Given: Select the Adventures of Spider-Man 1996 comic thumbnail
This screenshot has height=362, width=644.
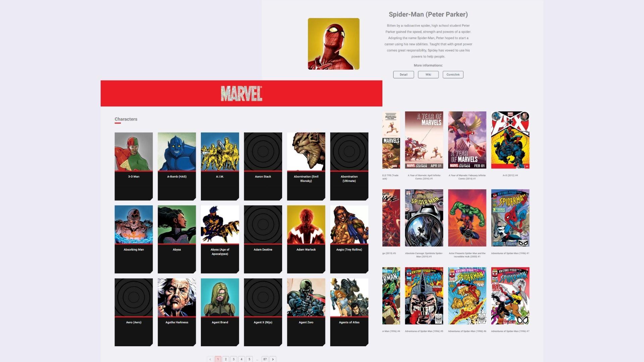Looking at the screenshot, I should [x=510, y=218].
